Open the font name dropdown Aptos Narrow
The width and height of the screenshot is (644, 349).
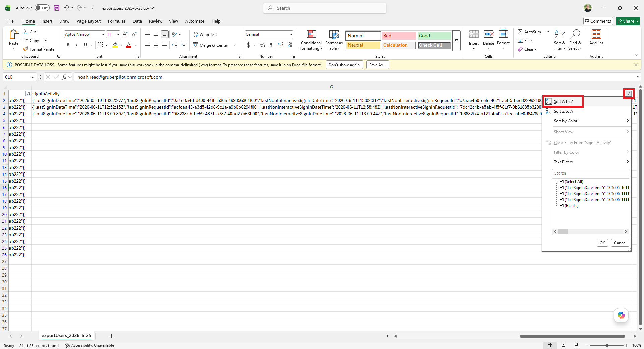[103, 34]
